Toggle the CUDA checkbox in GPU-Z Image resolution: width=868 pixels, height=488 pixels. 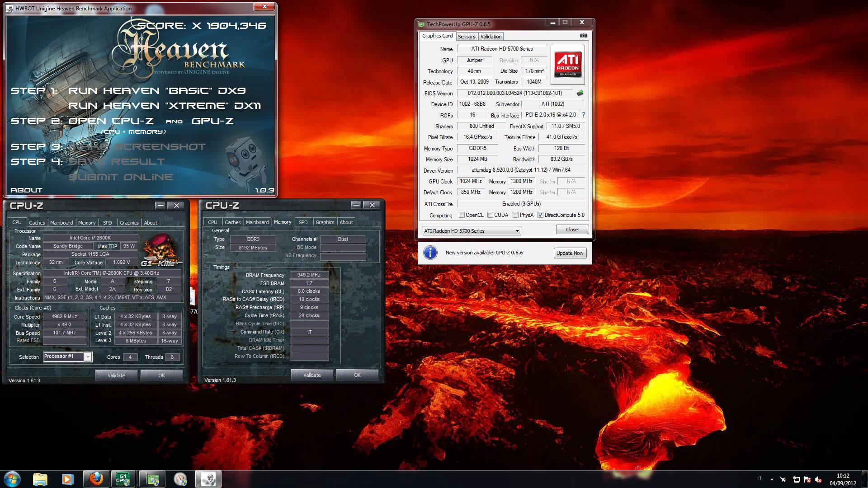click(490, 215)
